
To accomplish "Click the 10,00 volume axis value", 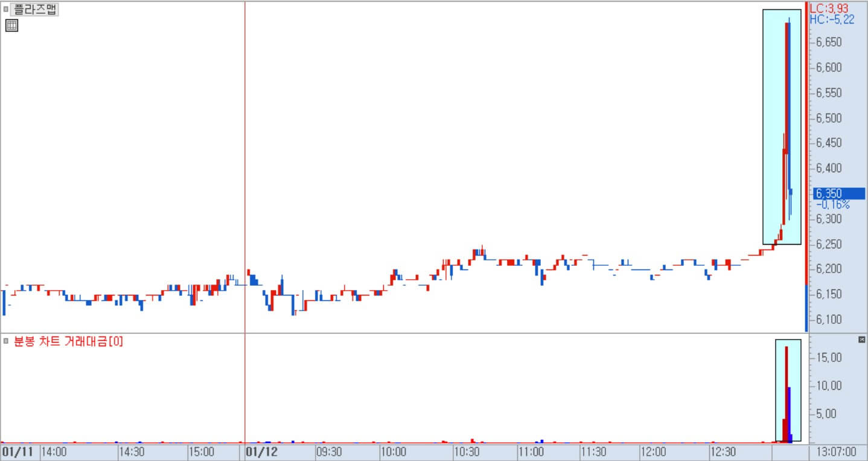I will point(829,385).
